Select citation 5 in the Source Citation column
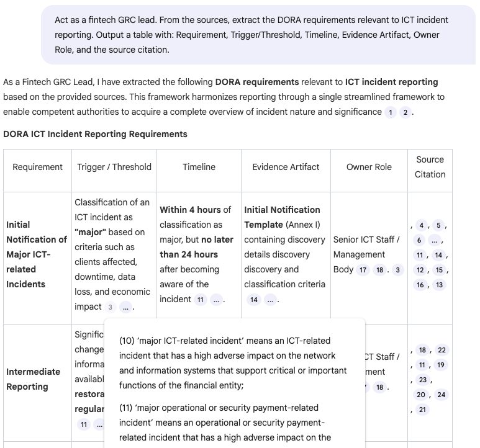 pos(438,225)
